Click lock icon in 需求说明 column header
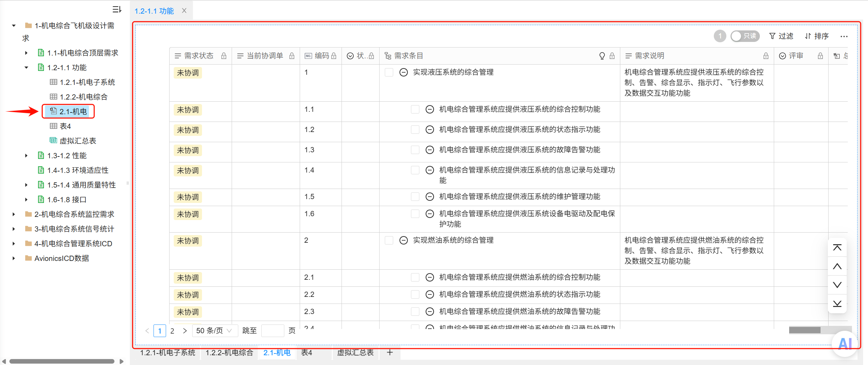The image size is (868, 365). tap(766, 56)
